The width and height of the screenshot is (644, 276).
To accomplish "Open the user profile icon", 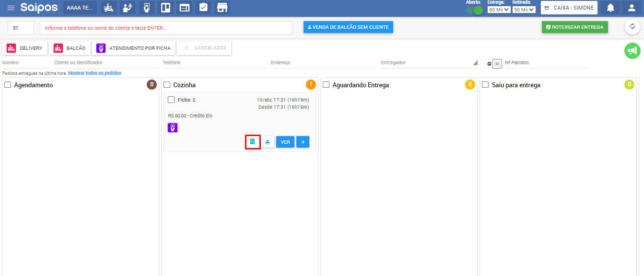I will tap(632, 8).
